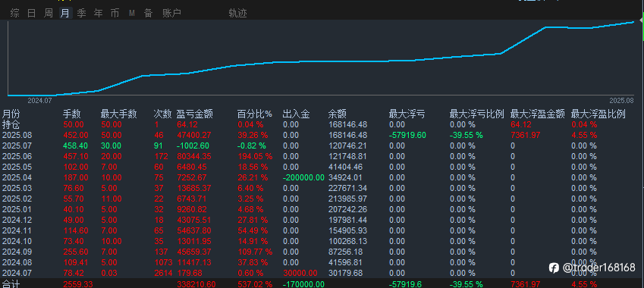
Task: Select the 2025.07 row label
Action: click(17, 146)
